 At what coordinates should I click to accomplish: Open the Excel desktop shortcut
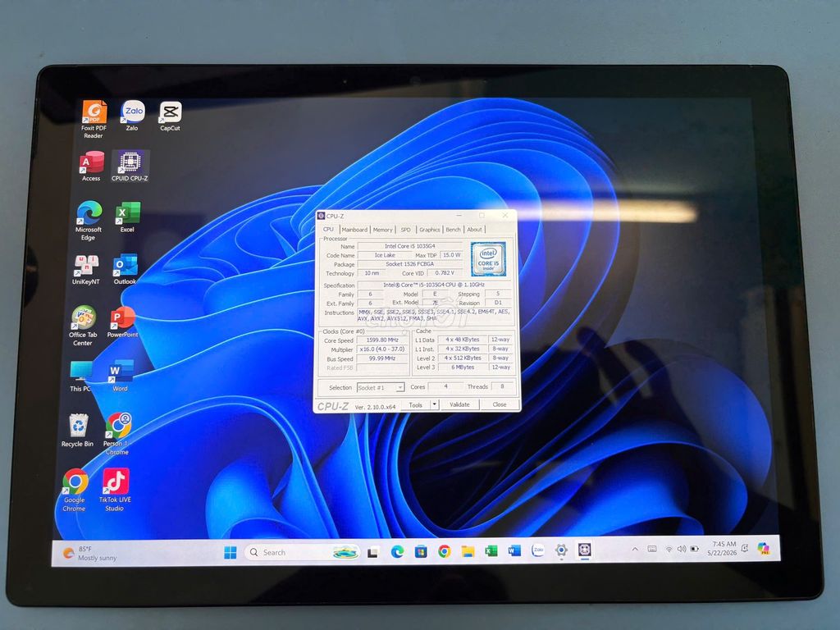point(127,217)
